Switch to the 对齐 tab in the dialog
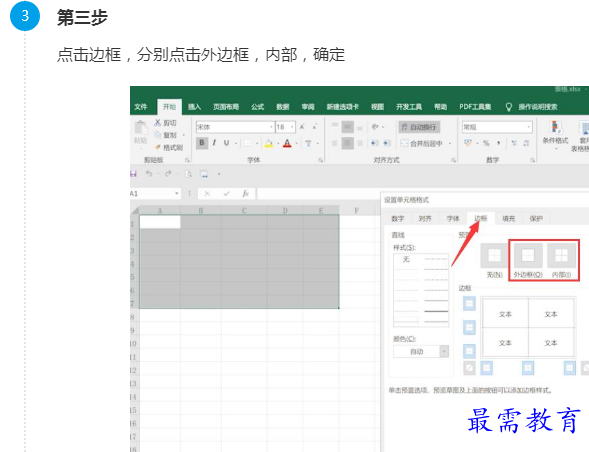 [x=425, y=219]
